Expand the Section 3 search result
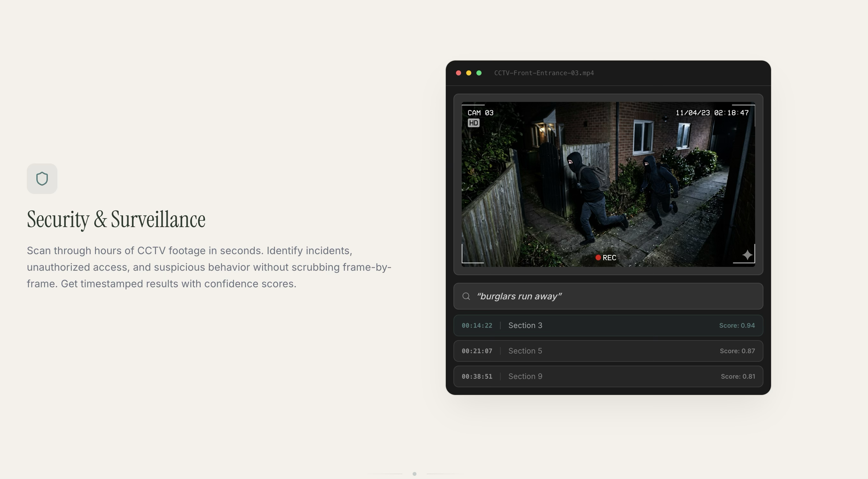 pos(608,325)
